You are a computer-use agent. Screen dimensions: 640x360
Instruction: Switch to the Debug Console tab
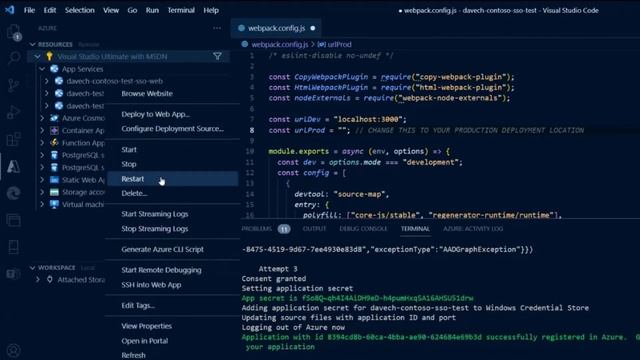click(x=363, y=229)
